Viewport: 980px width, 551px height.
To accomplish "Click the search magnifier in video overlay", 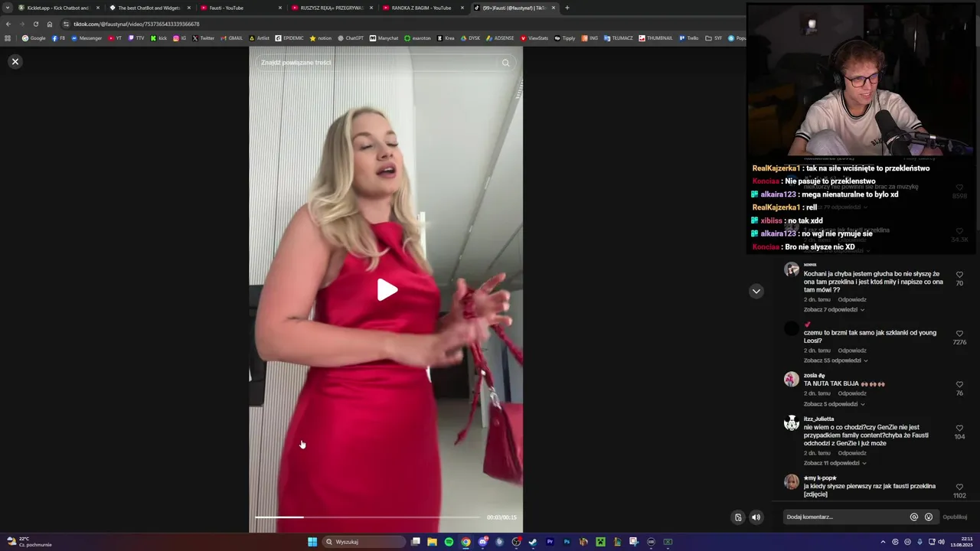I will (505, 63).
